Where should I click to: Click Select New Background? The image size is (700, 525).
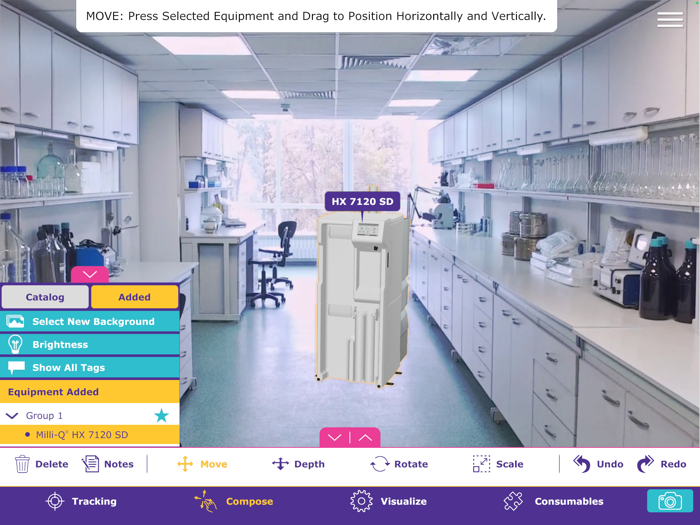click(x=89, y=321)
